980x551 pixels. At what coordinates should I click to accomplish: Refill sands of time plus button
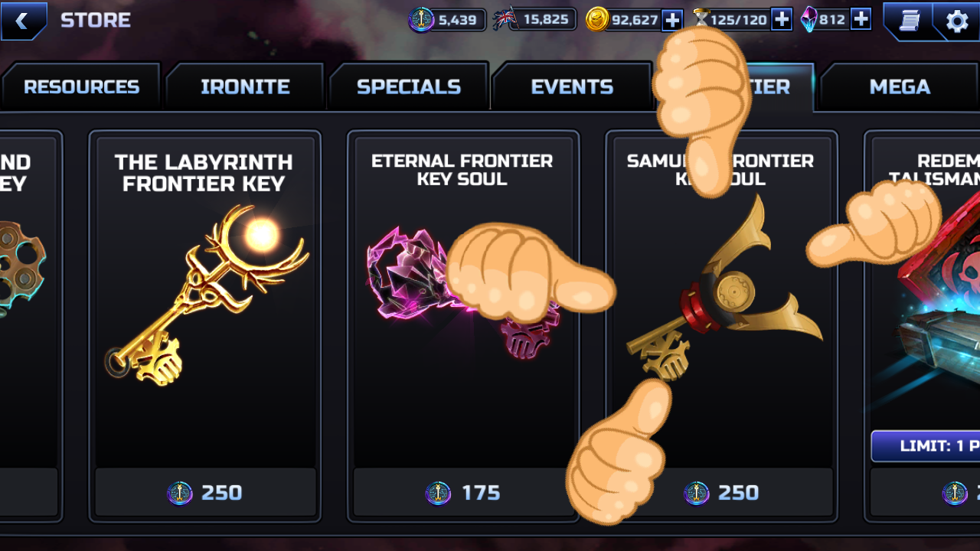[781, 20]
